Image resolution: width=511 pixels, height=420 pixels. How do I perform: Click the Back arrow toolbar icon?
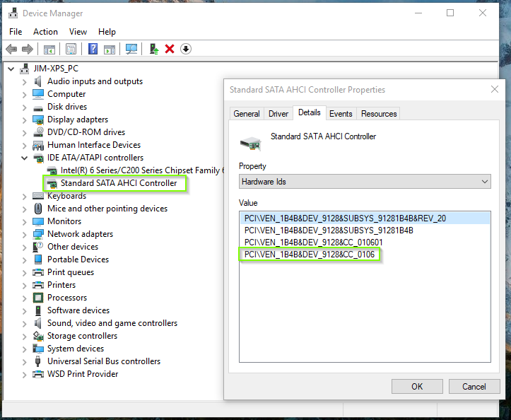pos(11,49)
